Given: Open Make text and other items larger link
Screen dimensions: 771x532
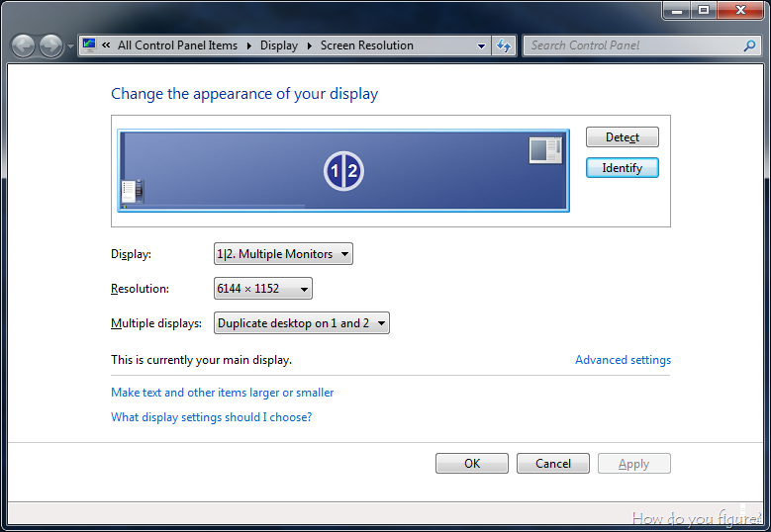Looking at the screenshot, I should [222, 393].
